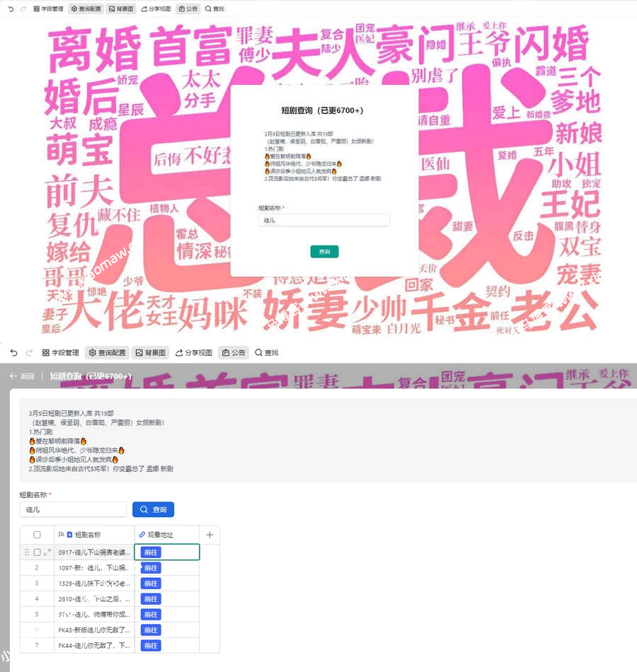
Task: Click the 短剧名称 column header
Action: pos(94,535)
